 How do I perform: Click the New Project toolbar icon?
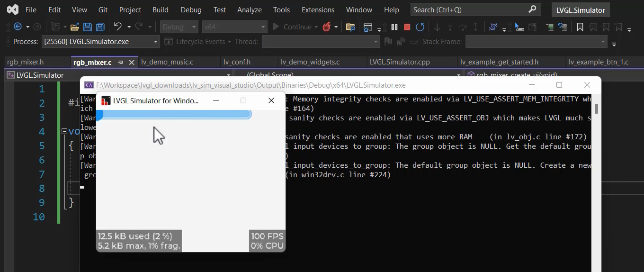click(56, 27)
